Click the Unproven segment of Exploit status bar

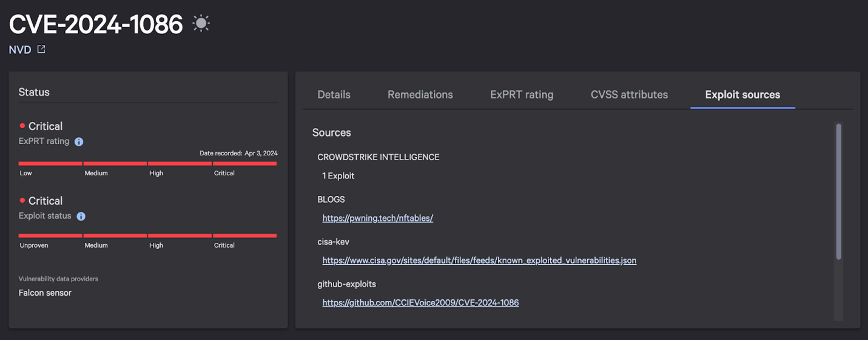[x=50, y=236]
